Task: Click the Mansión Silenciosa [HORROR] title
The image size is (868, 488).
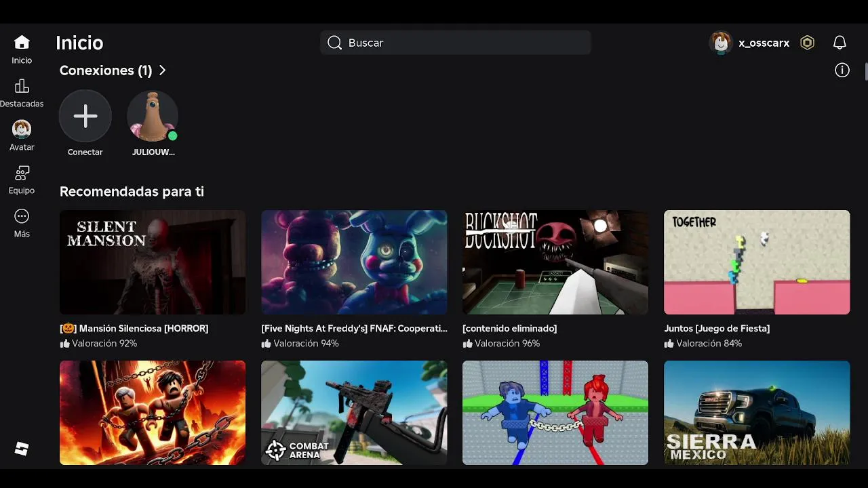Action: (x=134, y=328)
